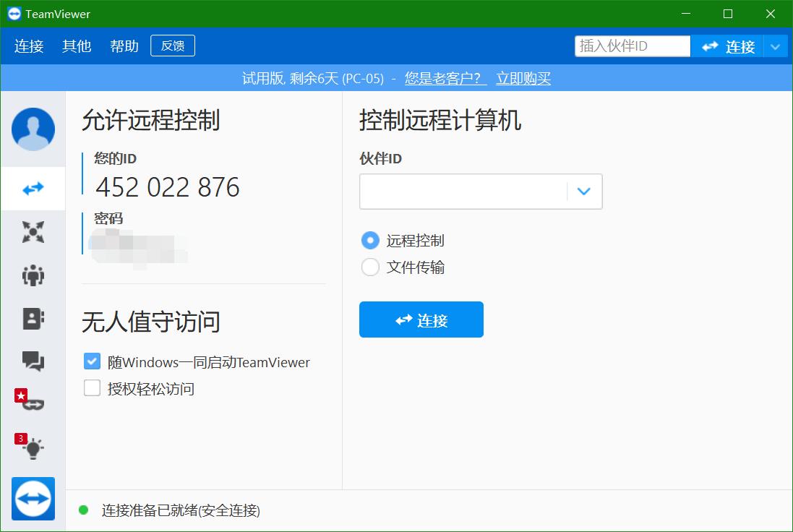Open Computers & Contacts panel
Image resolution: width=793 pixels, height=532 pixels.
click(33, 275)
